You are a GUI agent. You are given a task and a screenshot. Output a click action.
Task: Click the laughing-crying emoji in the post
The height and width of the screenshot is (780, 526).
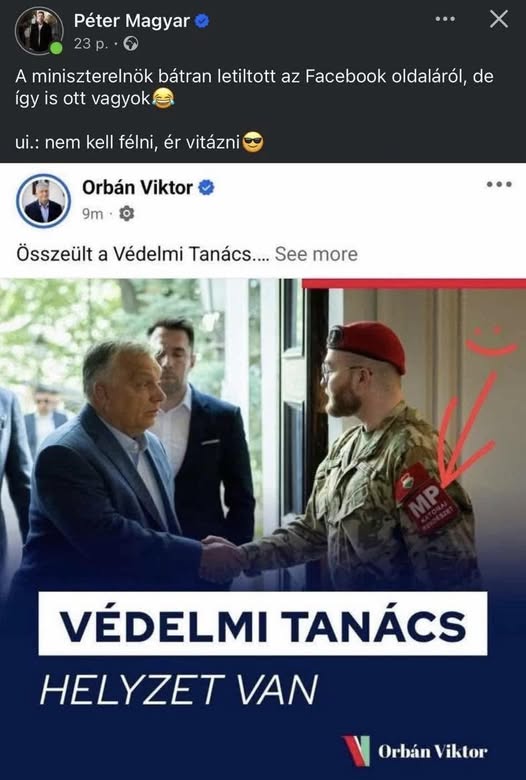pos(163,98)
